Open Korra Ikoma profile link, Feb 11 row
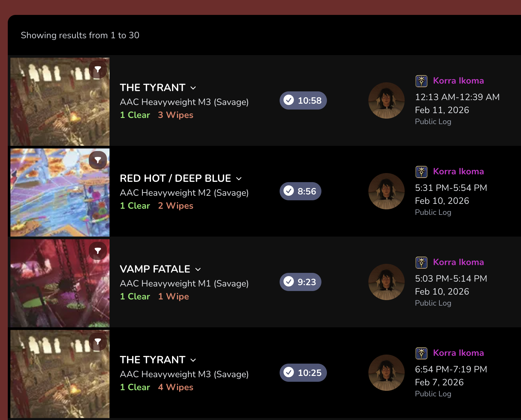 (x=458, y=81)
